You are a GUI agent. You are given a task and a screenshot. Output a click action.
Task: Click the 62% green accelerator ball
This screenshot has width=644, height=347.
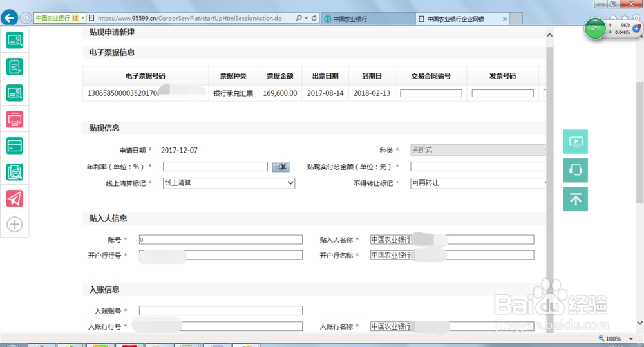[x=594, y=29]
